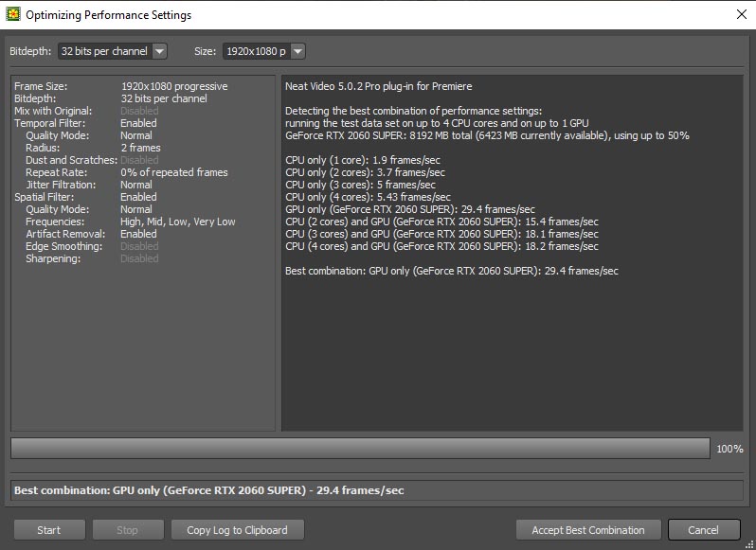Click Copy Log to Clipboard
Screen dimensions: 756x550
click(237, 530)
